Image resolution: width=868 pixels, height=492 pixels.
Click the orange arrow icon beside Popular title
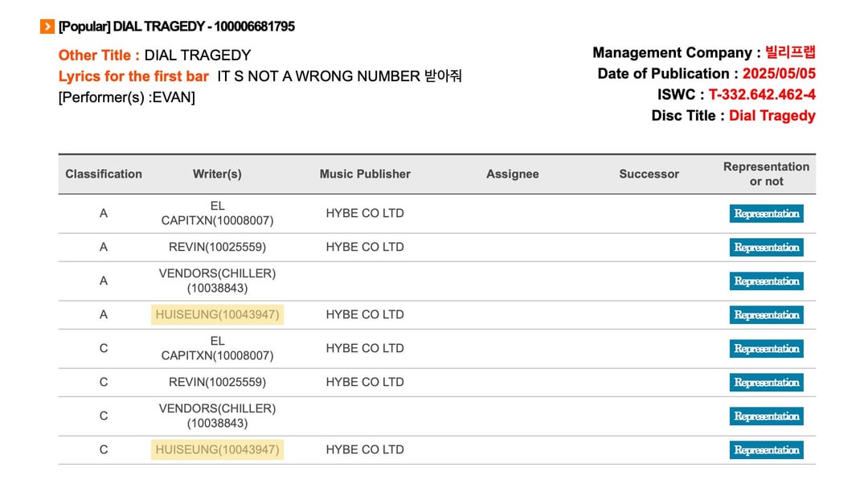pyautogui.click(x=47, y=26)
